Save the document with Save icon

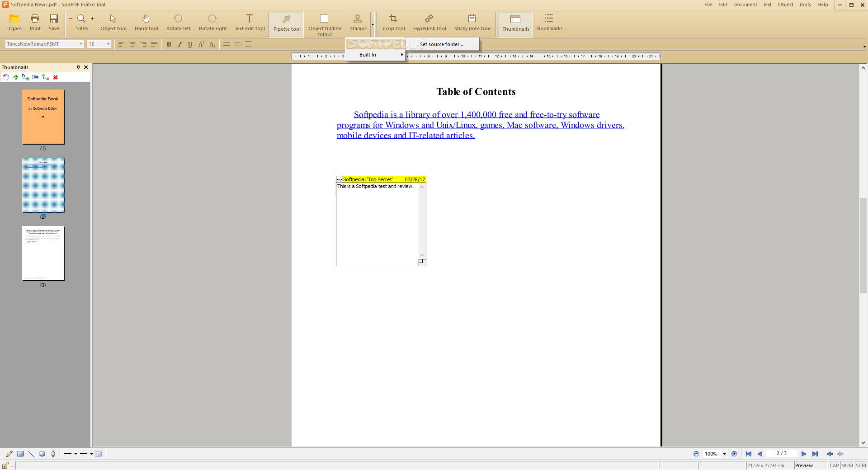coord(54,19)
